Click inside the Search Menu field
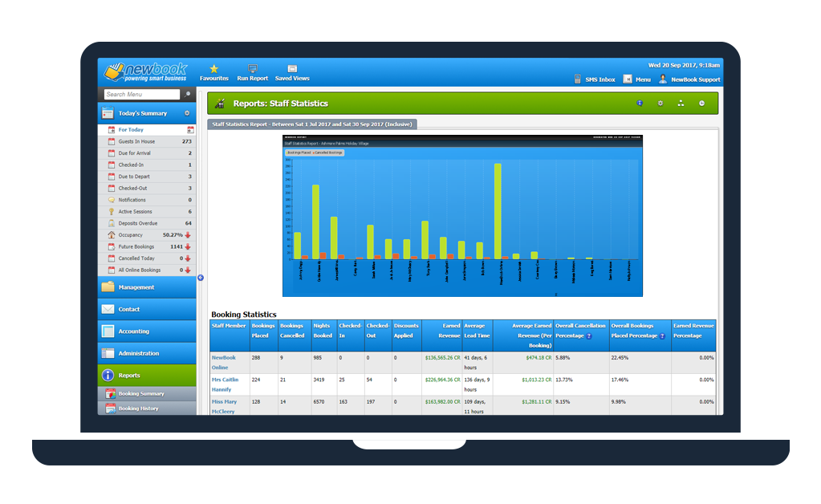The height and width of the screenshot is (504, 821). (140, 94)
